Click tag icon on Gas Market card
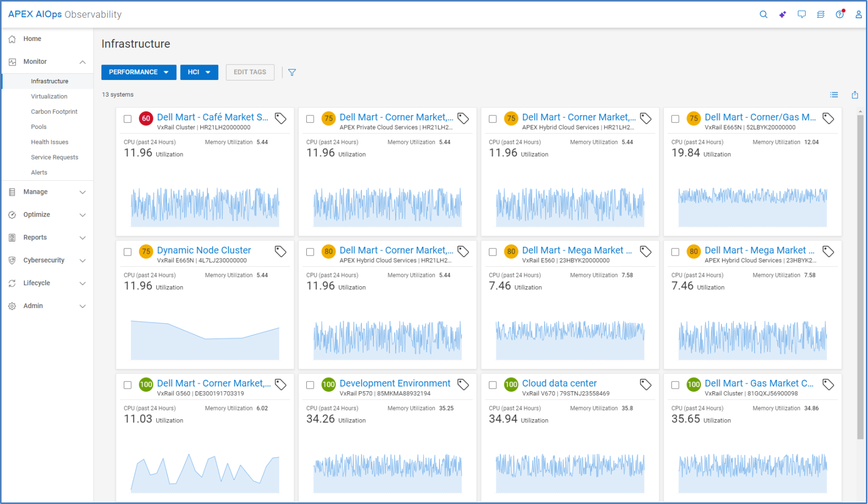Viewport: 868px width, 504px height. pyautogui.click(x=828, y=384)
